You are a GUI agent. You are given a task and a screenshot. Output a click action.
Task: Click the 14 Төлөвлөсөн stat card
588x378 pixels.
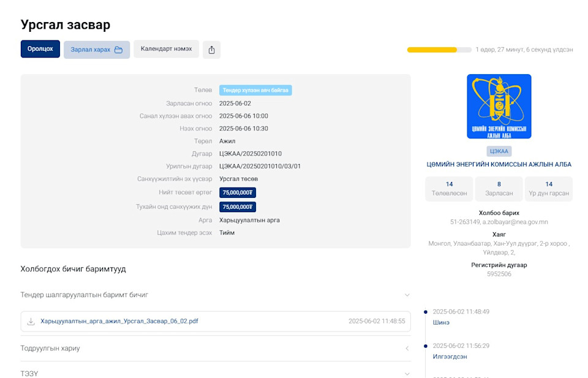(449, 189)
